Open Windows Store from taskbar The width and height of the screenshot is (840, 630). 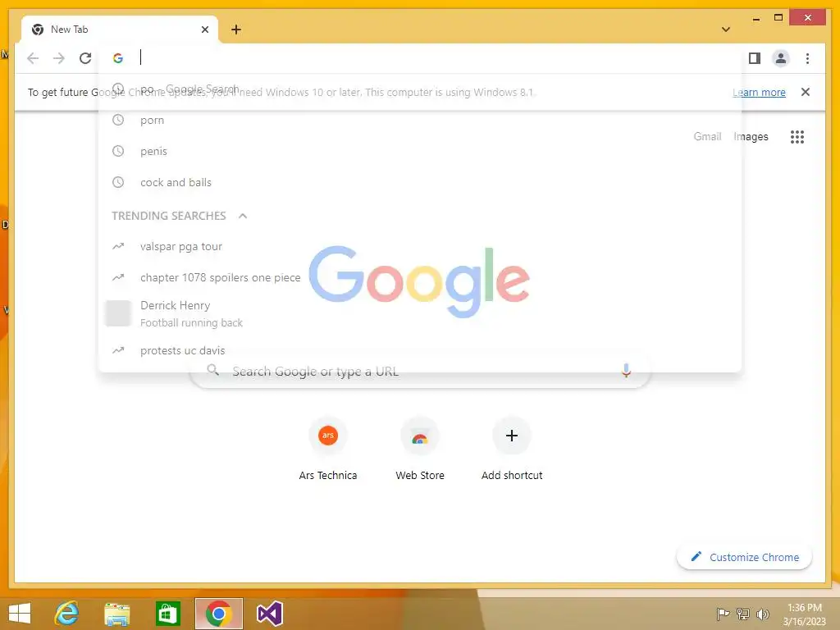click(x=167, y=613)
